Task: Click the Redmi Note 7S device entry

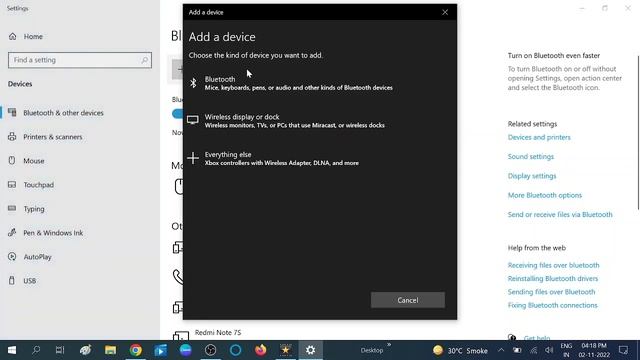Action: (x=218, y=333)
